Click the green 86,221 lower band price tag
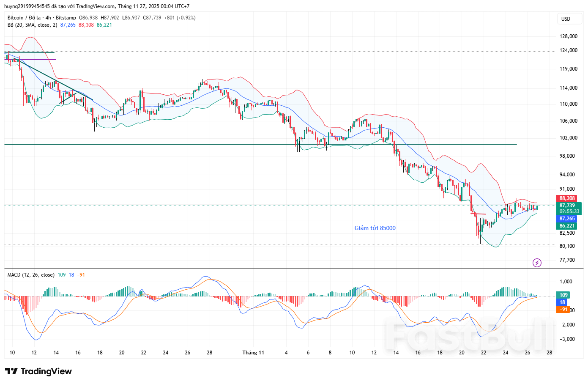 (567, 226)
